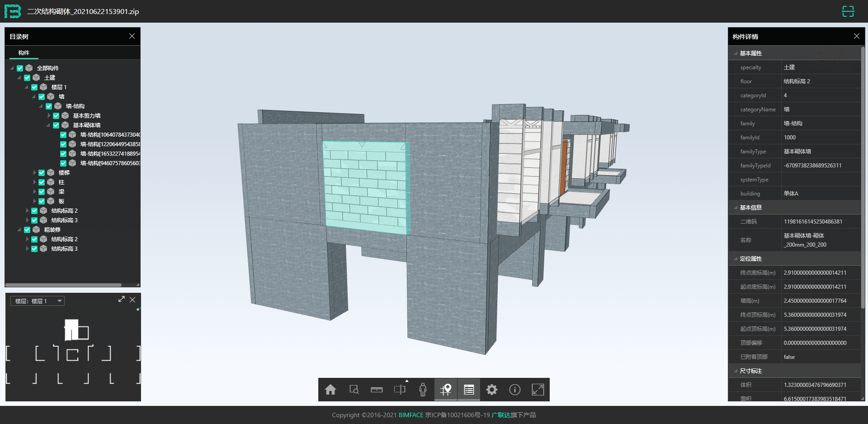868x424 pixels.
Task: Select the 二维码 value 1198161614525048638​1
Action: click(x=813, y=222)
